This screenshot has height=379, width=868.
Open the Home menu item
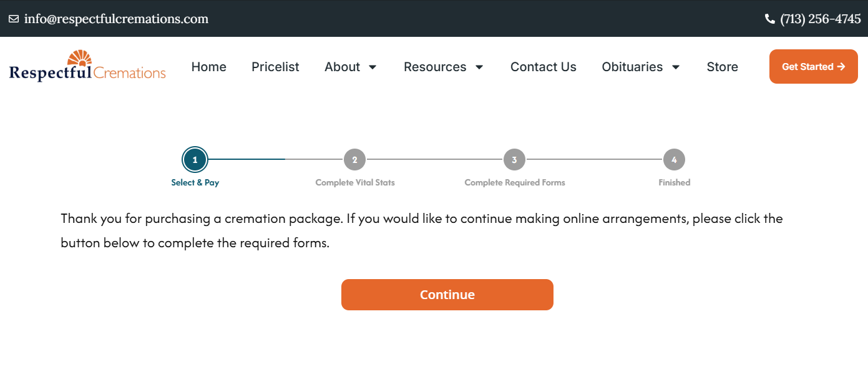click(209, 67)
